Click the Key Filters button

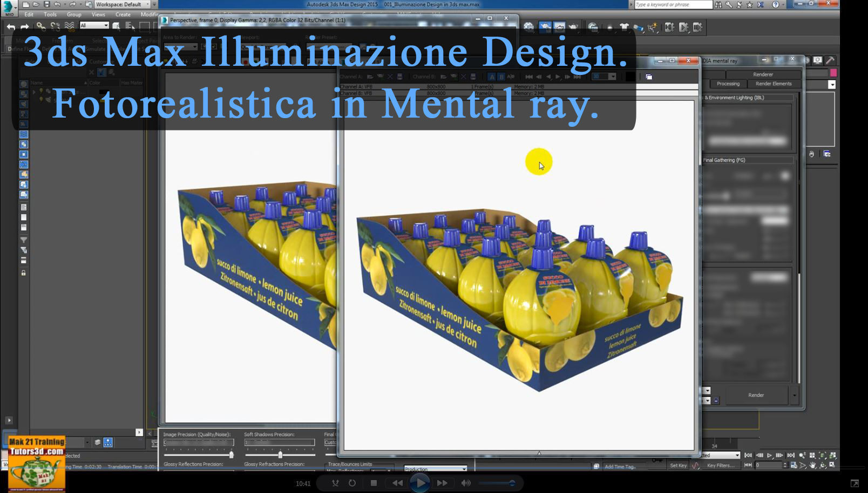[721, 465]
